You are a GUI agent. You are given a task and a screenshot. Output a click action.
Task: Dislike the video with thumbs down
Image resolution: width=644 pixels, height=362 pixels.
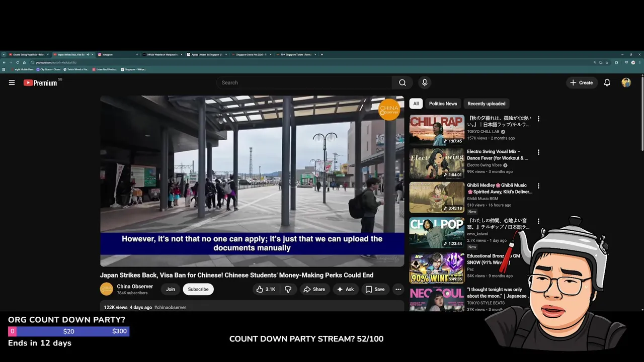(288, 289)
